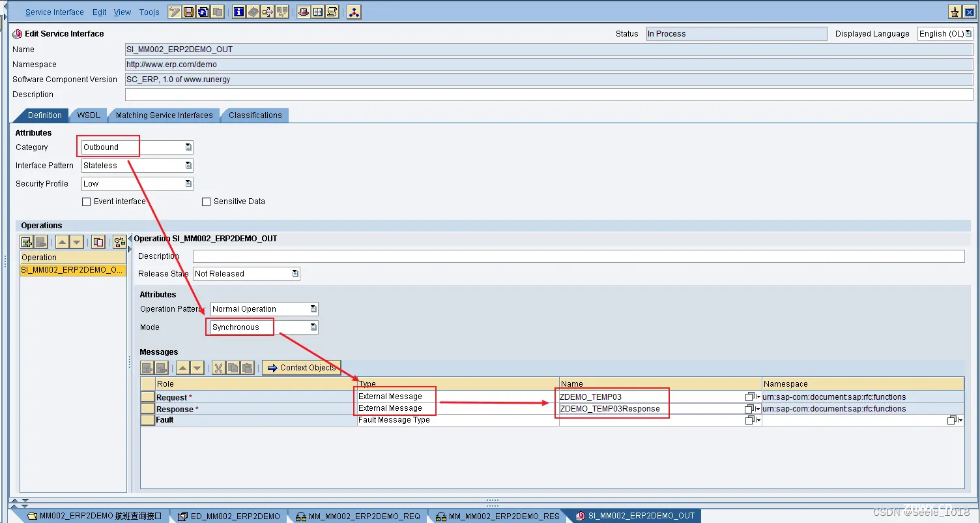Insert new operation in Operations list
The image size is (980, 523).
tap(27, 242)
